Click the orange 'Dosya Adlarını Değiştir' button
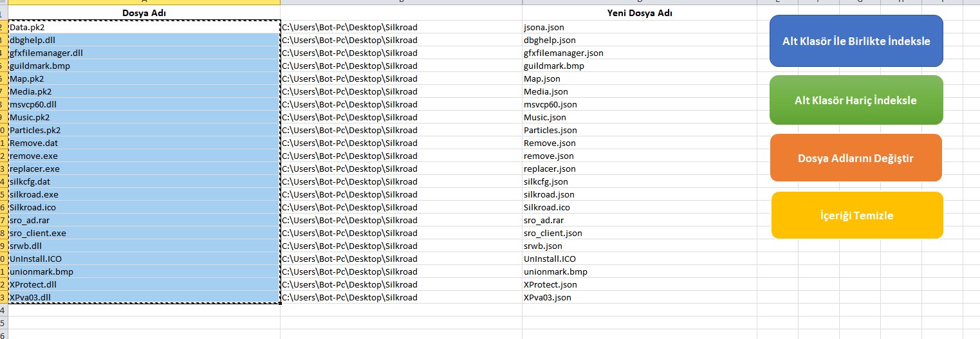This screenshot has height=339, width=980. 855,158
